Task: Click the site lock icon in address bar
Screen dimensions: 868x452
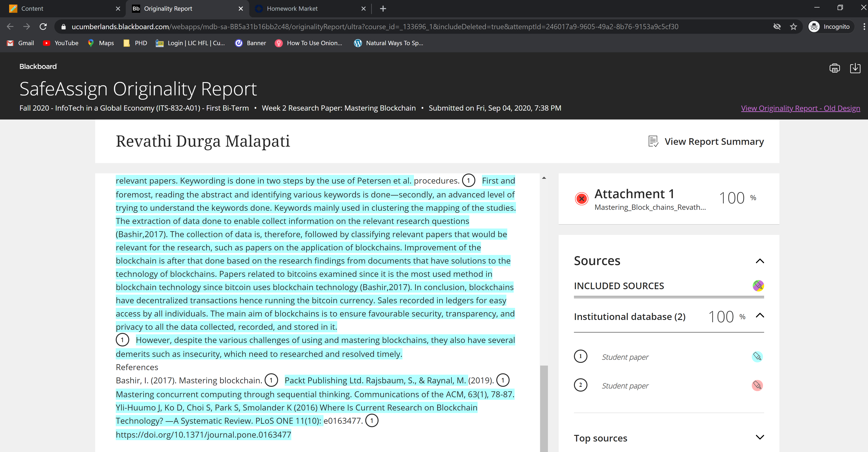Action: click(63, 27)
